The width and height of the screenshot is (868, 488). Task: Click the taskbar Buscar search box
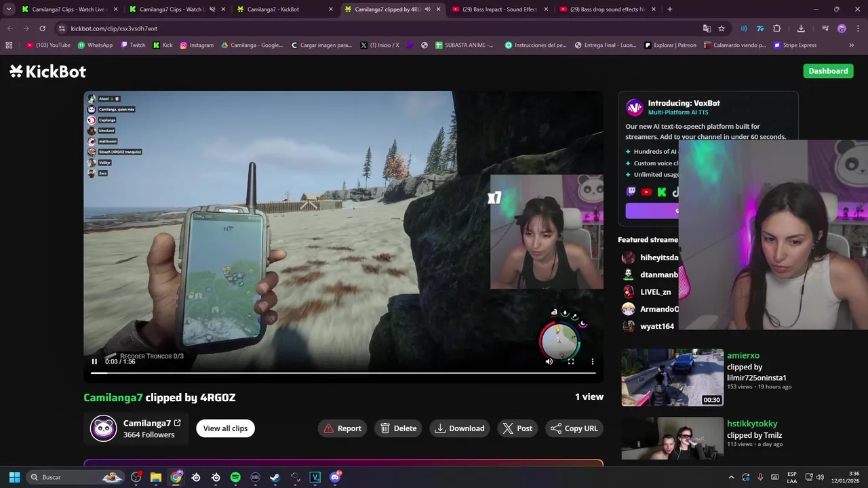tap(76, 477)
